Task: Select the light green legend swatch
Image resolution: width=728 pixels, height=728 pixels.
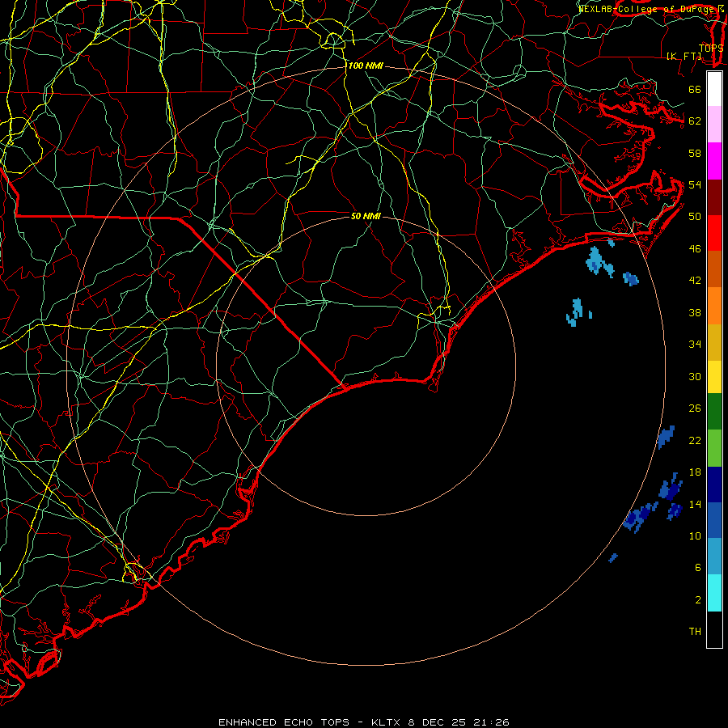Action: click(714, 448)
